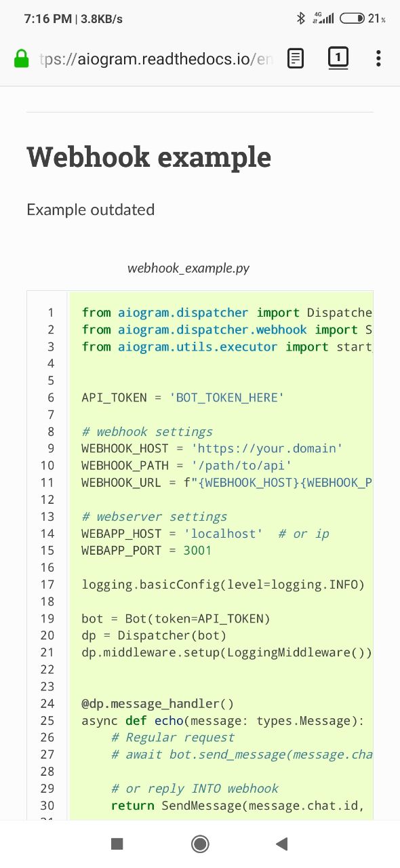
Task: Tap the logging.basicConfig code line
Action: (x=223, y=584)
